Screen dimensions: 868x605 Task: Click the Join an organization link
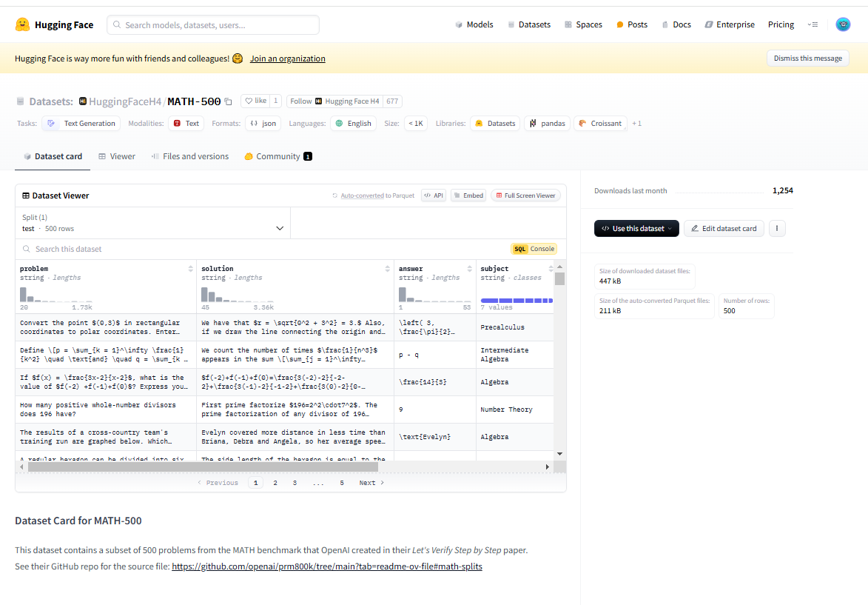(x=287, y=59)
